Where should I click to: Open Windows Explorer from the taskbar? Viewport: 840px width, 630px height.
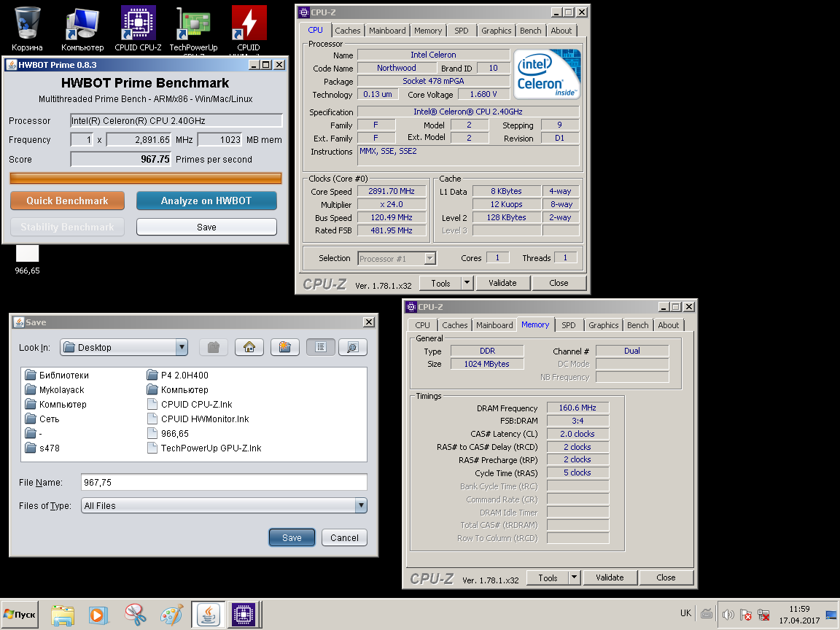[x=63, y=615]
